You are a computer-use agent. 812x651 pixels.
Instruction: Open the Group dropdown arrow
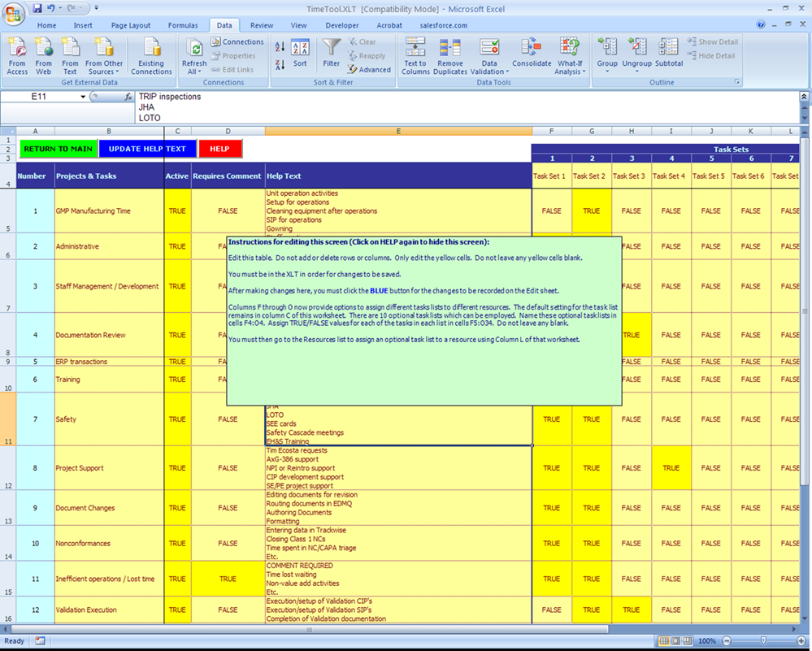607,72
